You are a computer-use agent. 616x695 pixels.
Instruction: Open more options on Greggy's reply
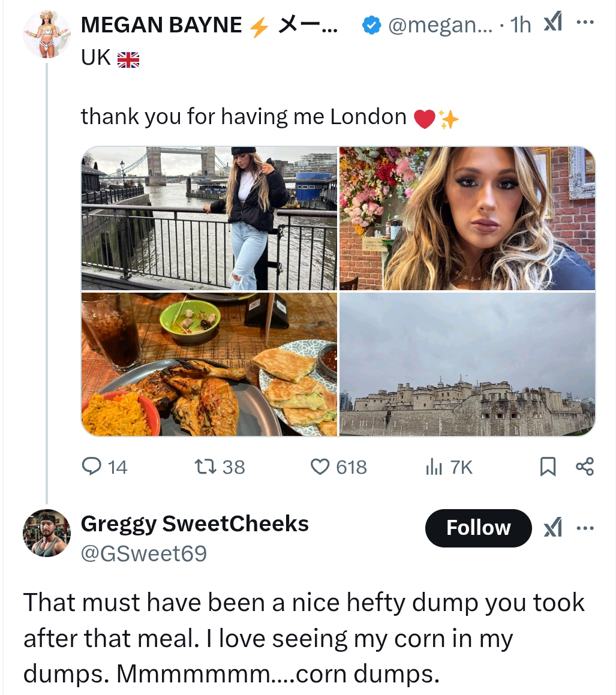tap(585, 528)
